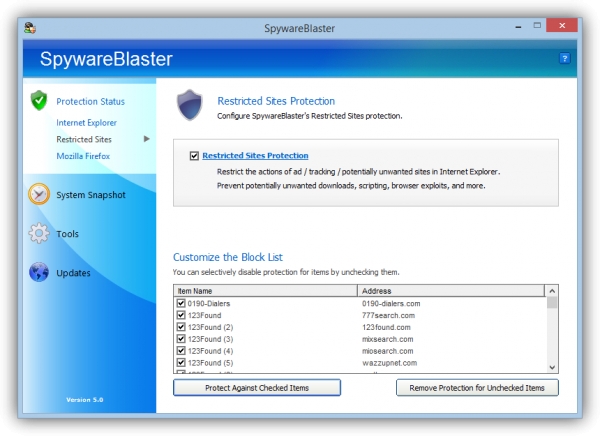The width and height of the screenshot is (600, 436).
Task: Sort list by Address column
Action: click(x=451, y=291)
